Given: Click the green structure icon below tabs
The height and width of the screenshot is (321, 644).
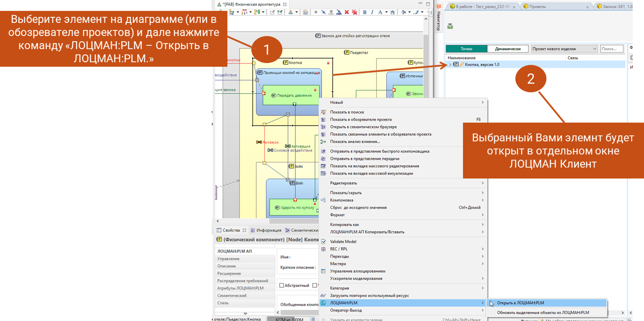Looking at the screenshot, I should (450, 26).
